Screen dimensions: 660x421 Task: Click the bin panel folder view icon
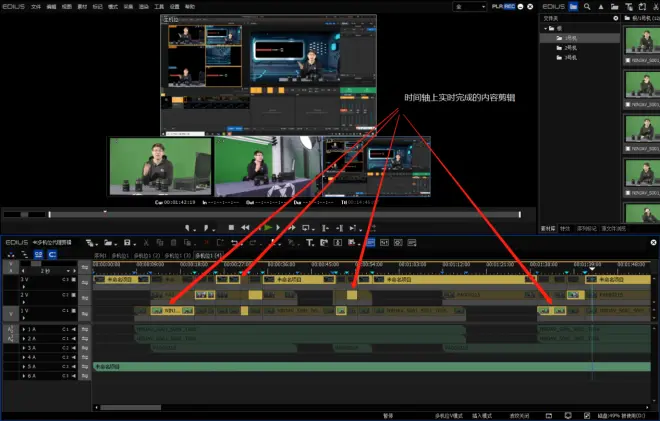click(573, 6)
